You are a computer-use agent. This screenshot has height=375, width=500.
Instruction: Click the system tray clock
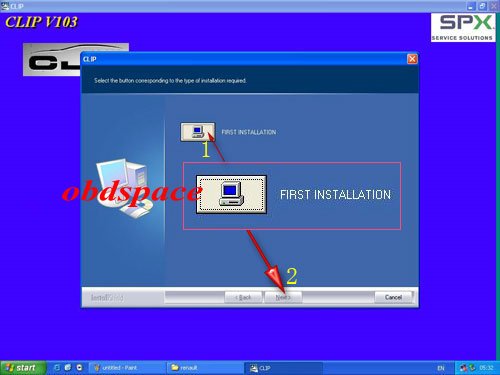coord(486,368)
